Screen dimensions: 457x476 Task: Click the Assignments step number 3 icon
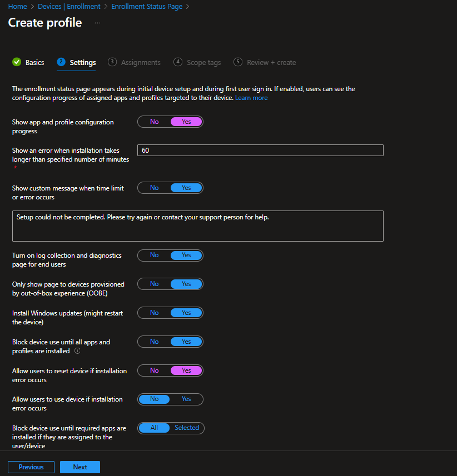pos(112,62)
